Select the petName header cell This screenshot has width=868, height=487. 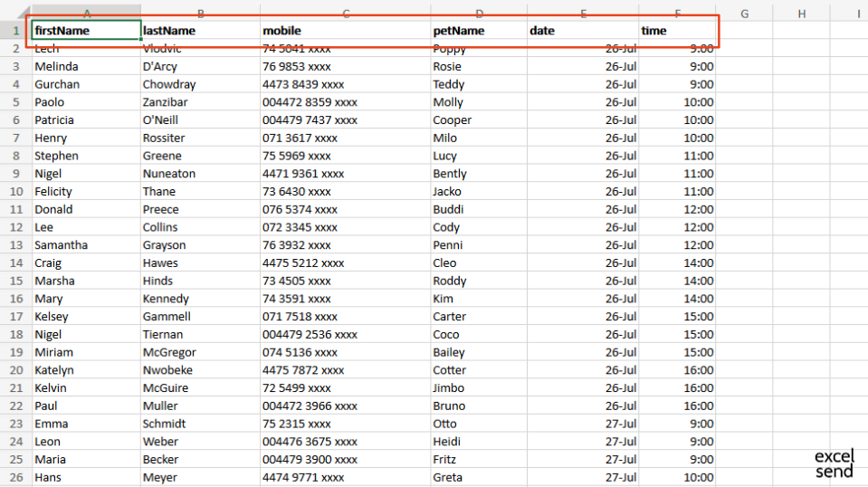[x=479, y=31]
